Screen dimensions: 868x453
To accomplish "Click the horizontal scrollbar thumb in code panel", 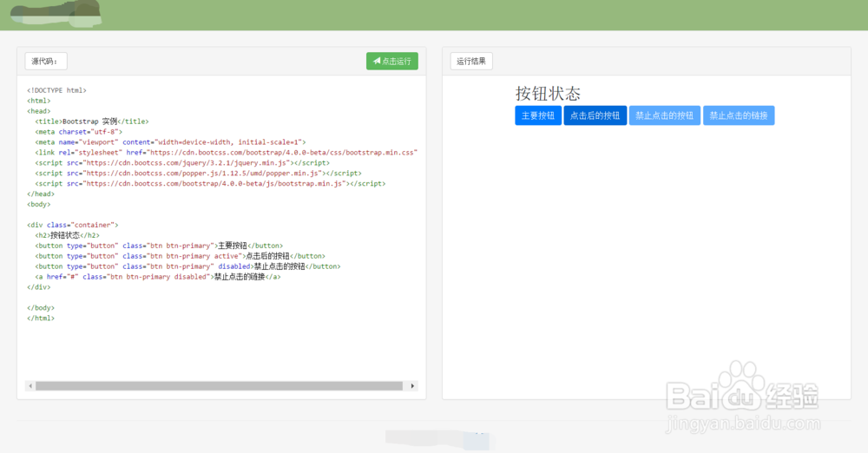I will [x=220, y=386].
